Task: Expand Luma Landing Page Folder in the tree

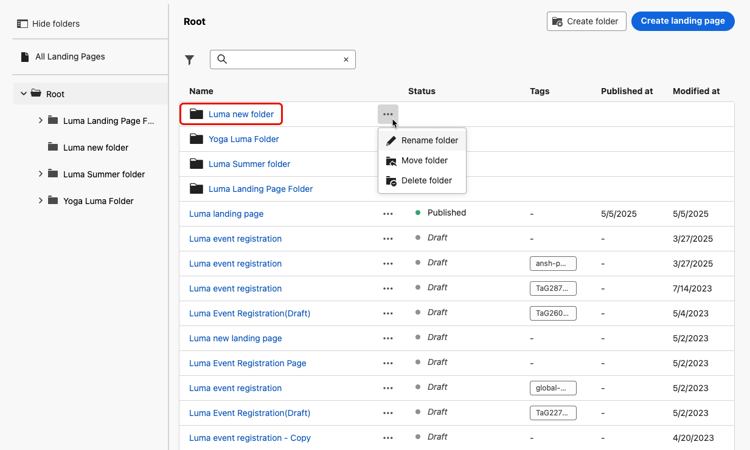Action: tap(41, 121)
